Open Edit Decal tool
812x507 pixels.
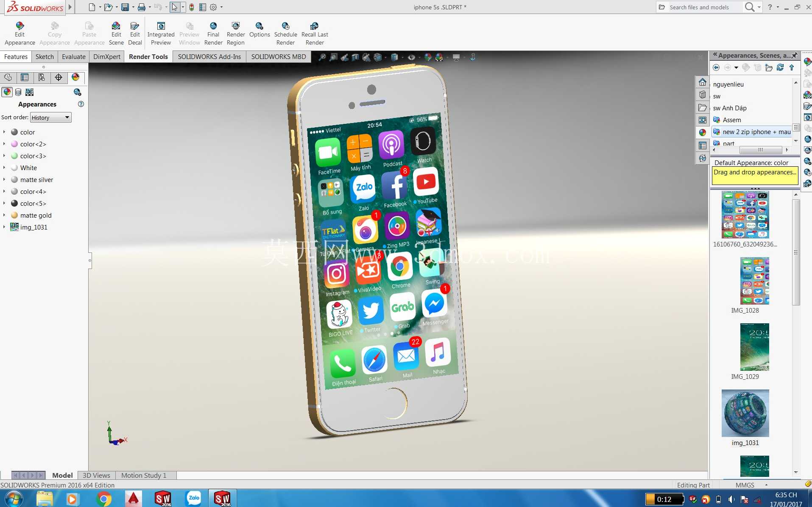pyautogui.click(x=135, y=34)
